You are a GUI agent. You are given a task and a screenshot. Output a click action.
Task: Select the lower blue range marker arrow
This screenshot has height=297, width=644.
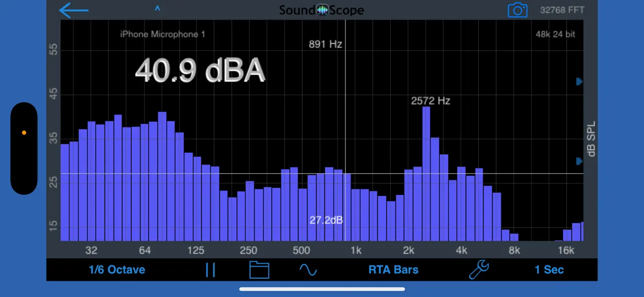pyautogui.click(x=579, y=161)
